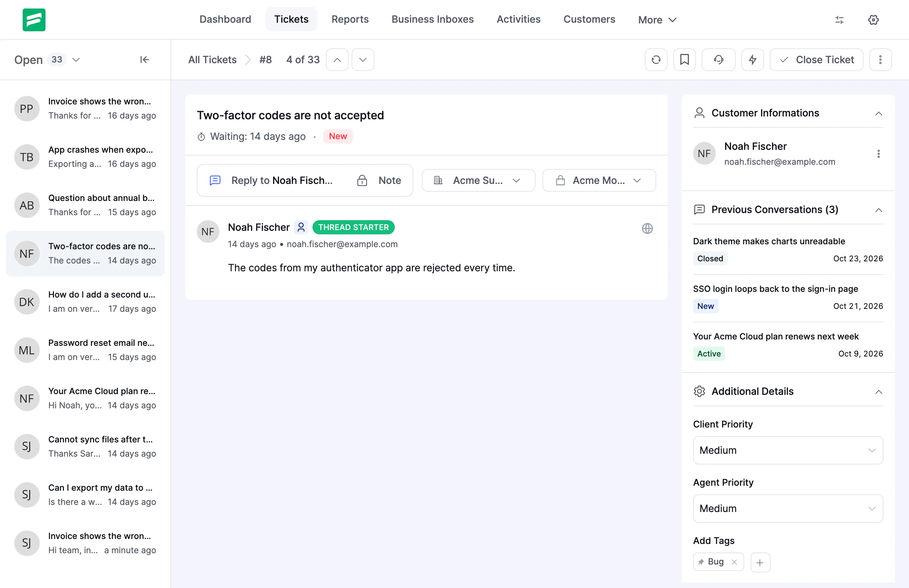Open the Client Priority dropdown
Screen dimensions: 909x588
[788, 450]
